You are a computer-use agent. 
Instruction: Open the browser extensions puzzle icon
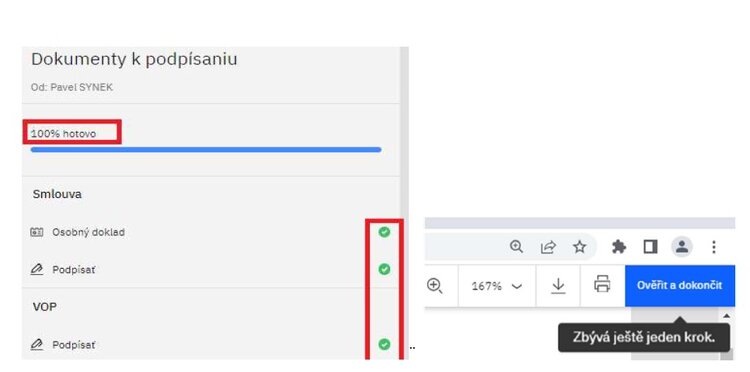pos(619,247)
